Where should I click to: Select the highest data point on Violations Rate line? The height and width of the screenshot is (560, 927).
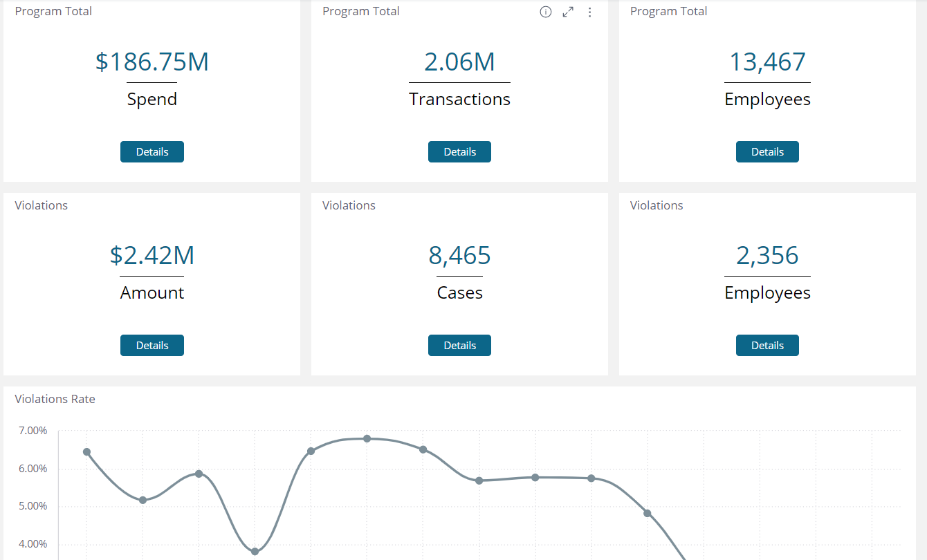[366, 438]
